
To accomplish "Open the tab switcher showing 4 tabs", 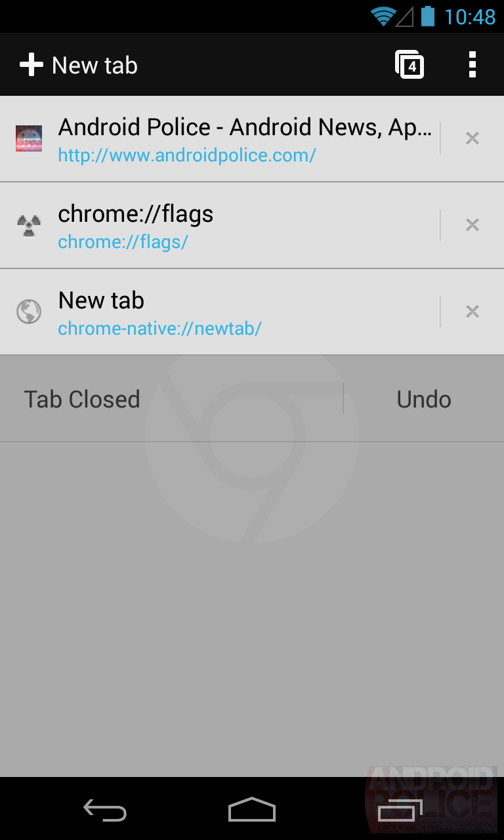I will (409, 65).
